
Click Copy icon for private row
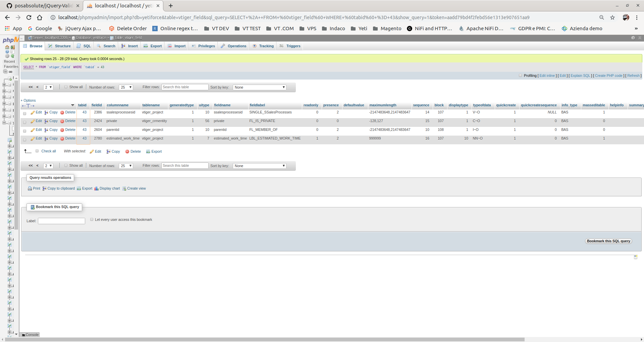click(46, 121)
